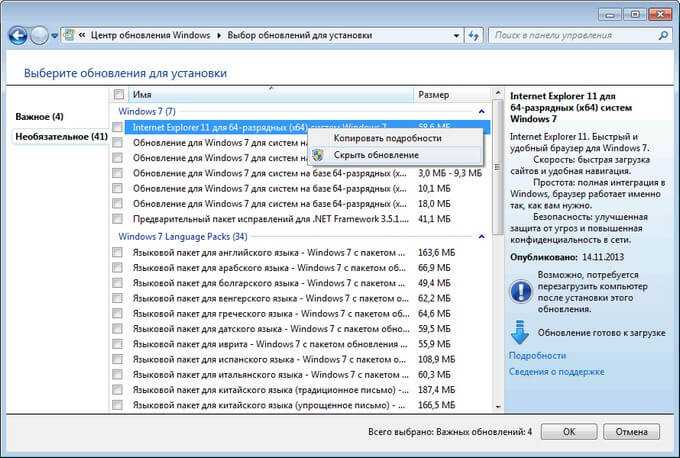Open recent pages dropdown beside the forward arrow
Screen dimensions: 680x458
click(54, 36)
